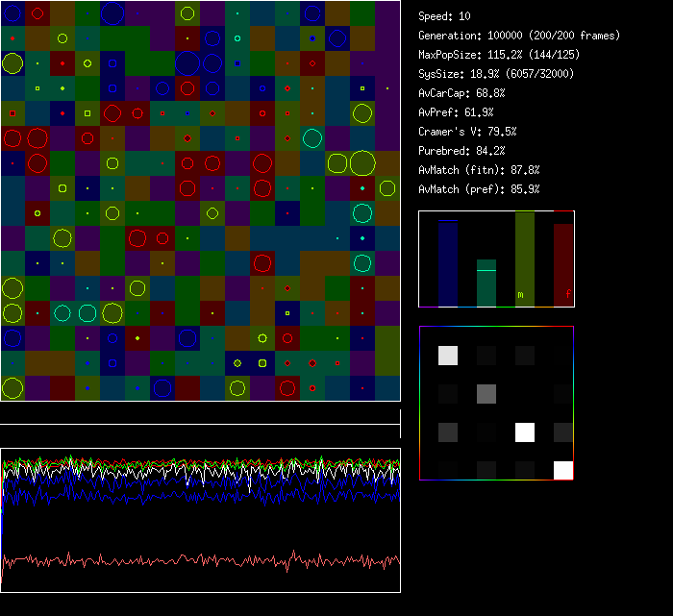Select the white cell in matrix's third row
This screenshot has height=616, width=673.
525,431
